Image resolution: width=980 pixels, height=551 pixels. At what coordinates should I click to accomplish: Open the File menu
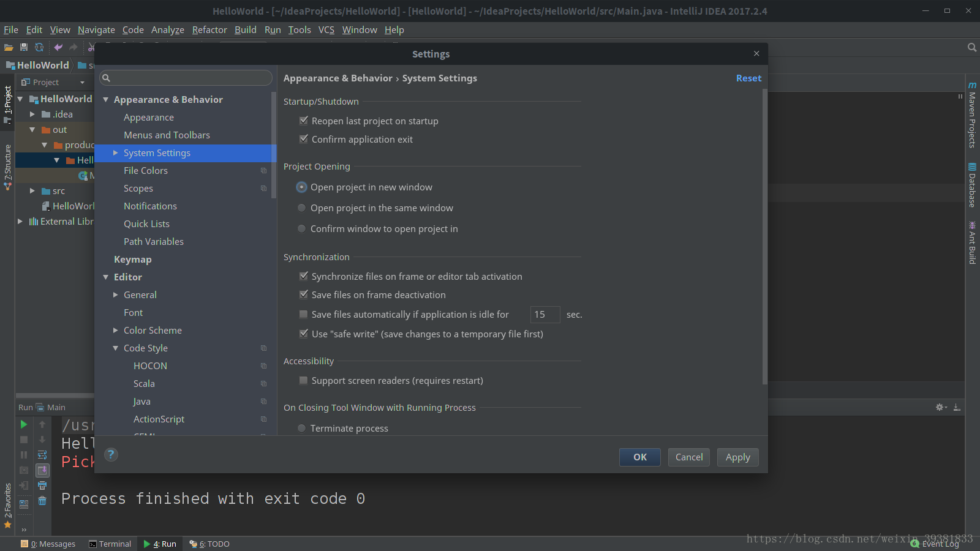coord(11,29)
